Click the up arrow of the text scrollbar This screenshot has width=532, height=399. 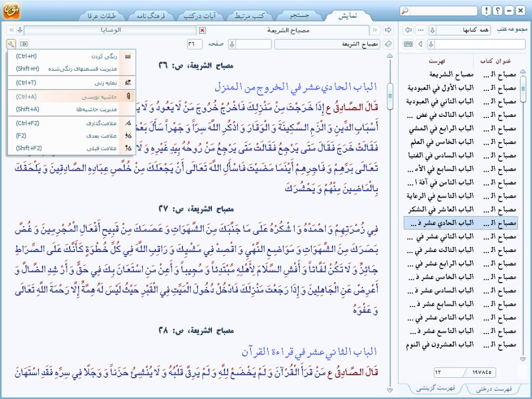pyautogui.click(x=390, y=55)
